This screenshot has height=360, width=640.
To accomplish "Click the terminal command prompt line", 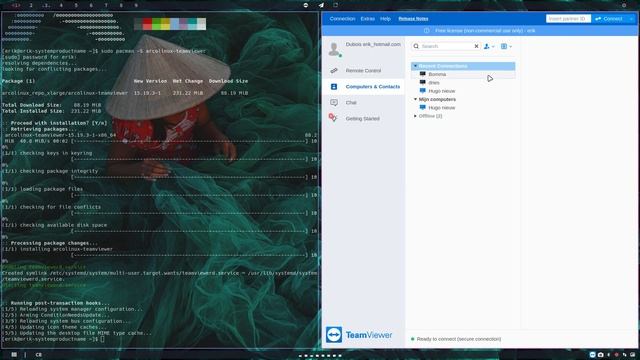I will [x=53, y=339].
